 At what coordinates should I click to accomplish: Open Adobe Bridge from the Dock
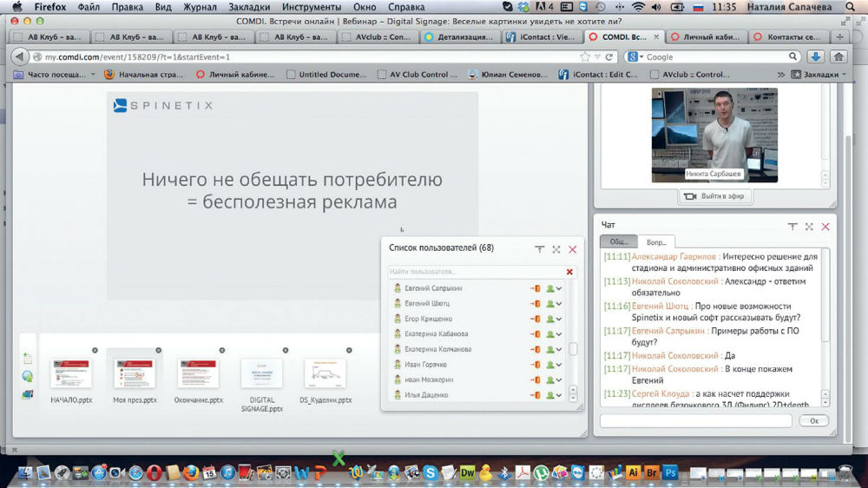[x=652, y=472]
